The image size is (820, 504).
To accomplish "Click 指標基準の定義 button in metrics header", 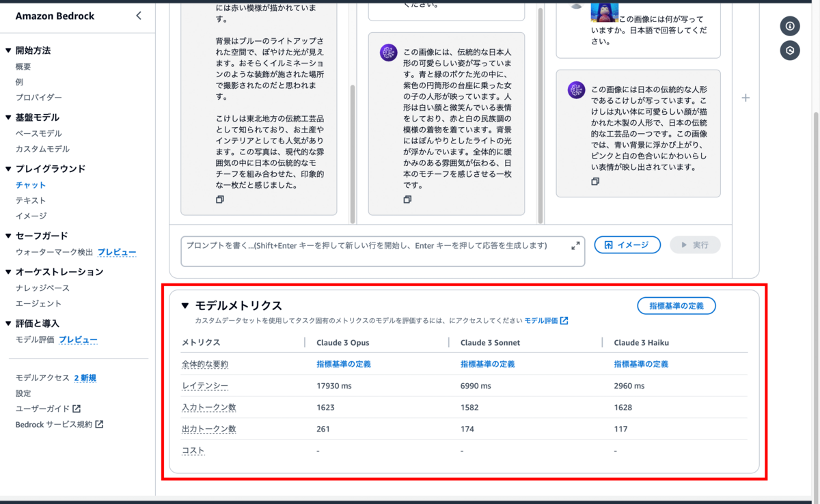I will 676,306.
